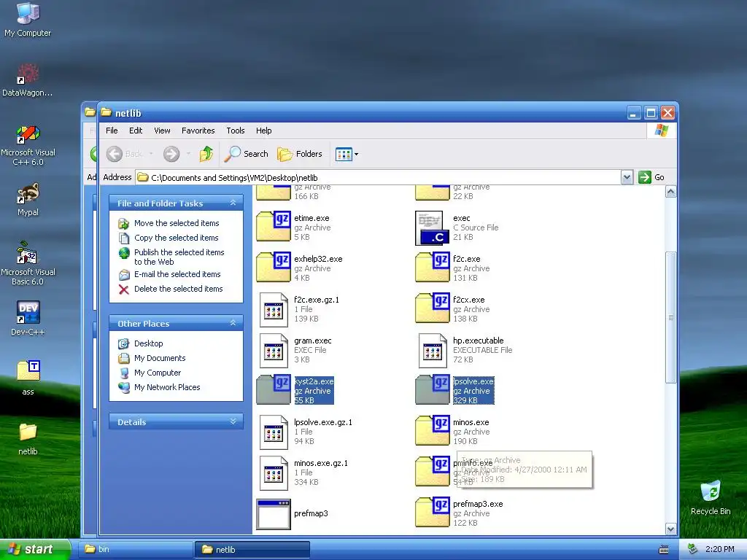This screenshot has width=747, height=560.
Task: Open the Favorites menu
Action: tap(198, 131)
